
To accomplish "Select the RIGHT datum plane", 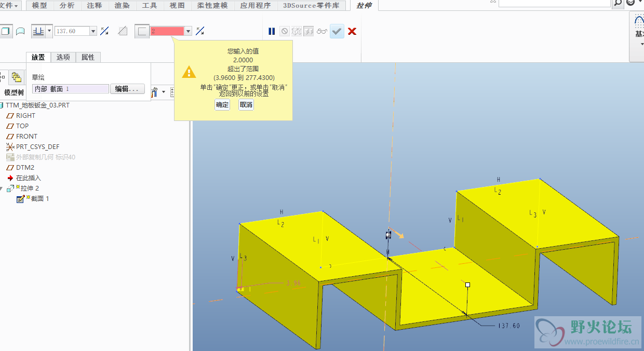I will tap(21, 115).
